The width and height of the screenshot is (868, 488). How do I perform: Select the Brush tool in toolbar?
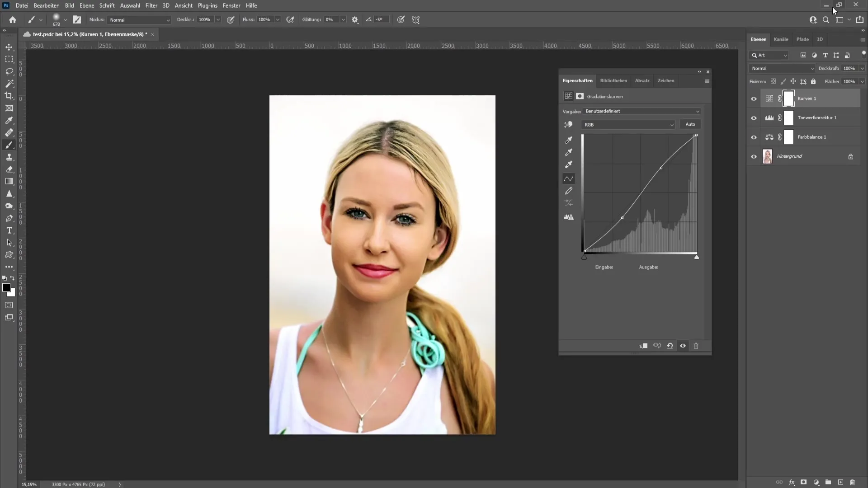(x=9, y=145)
